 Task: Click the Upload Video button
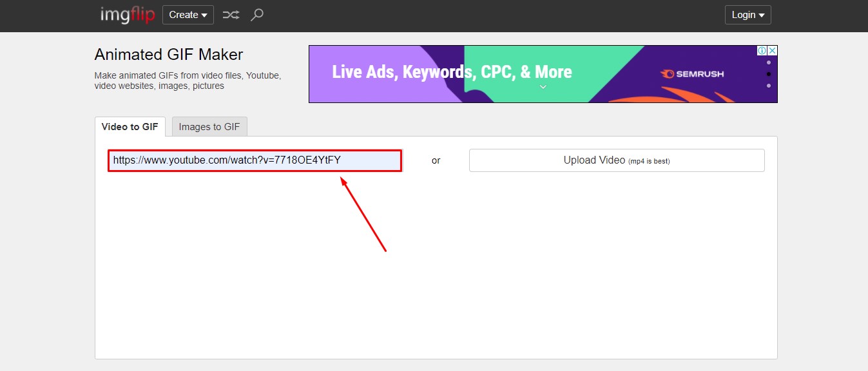616,160
